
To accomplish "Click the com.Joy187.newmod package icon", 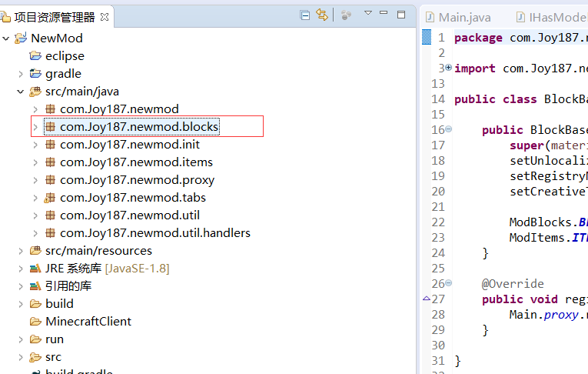I will point(50,109).
